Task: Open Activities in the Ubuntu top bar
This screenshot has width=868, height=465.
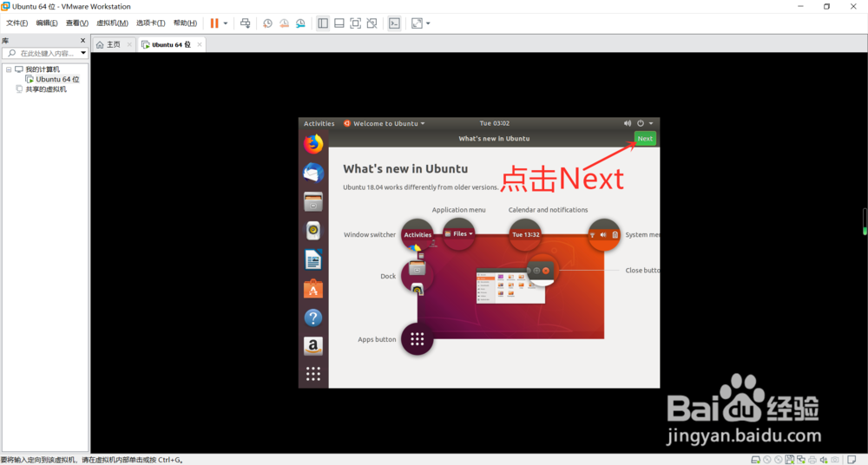Action: coord(319,123)
